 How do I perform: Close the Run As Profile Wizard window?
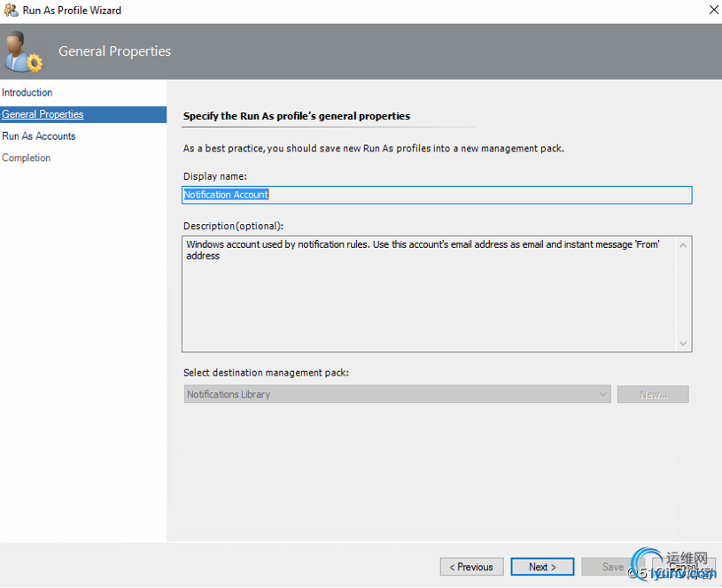tap(714, 11)
